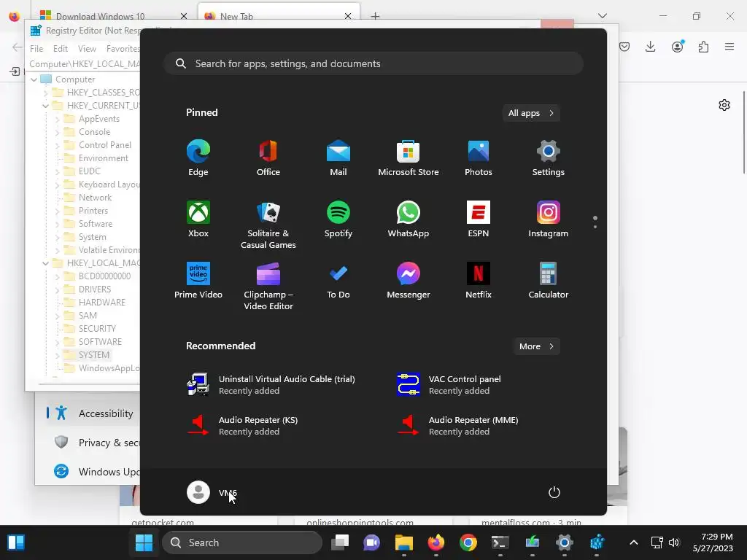Image resolution: width=747 pixels, height=560 pixels.
Task: Open Settings from pinned apps
Action: (549, 157)
